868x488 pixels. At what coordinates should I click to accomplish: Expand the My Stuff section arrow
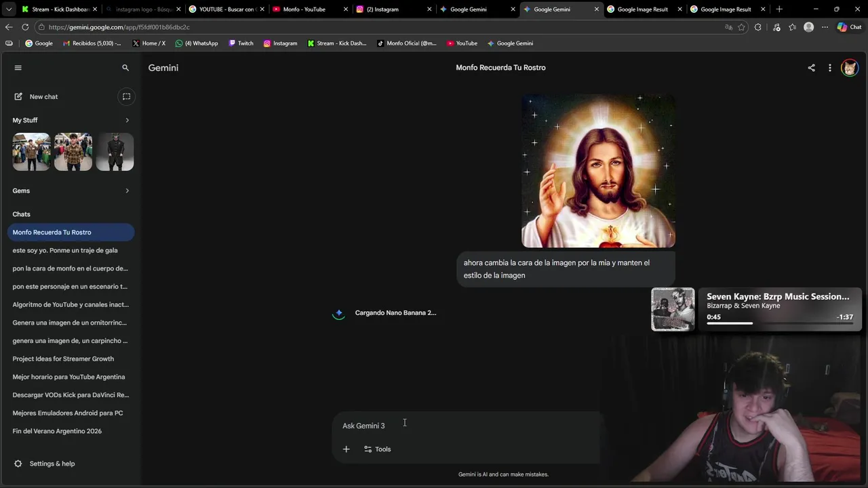[127, 120]
